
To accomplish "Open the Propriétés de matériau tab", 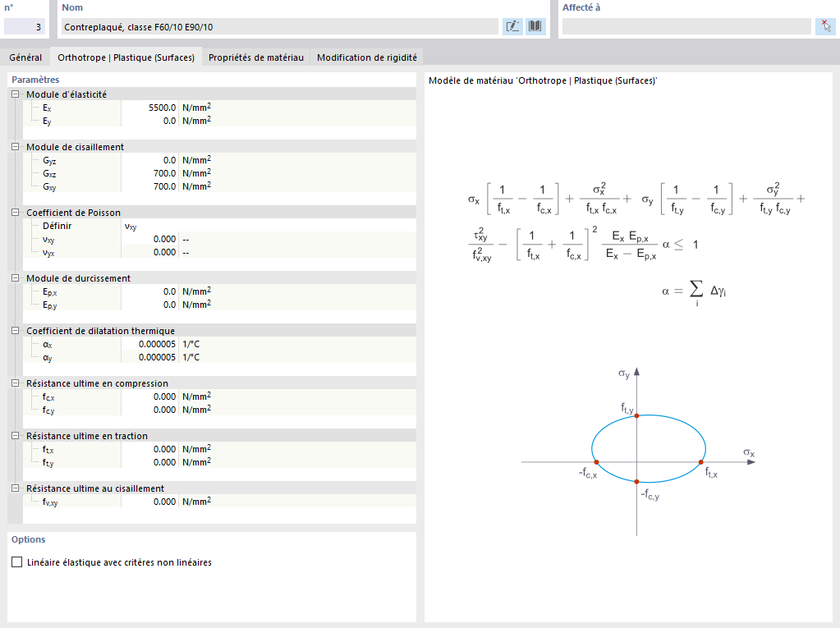I will [256, 57].
